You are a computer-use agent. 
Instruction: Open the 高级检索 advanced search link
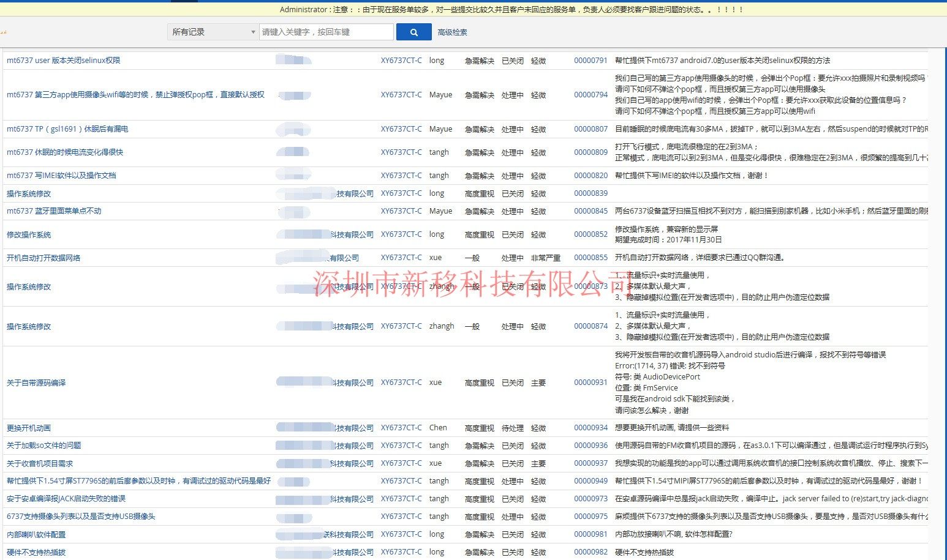452,32
